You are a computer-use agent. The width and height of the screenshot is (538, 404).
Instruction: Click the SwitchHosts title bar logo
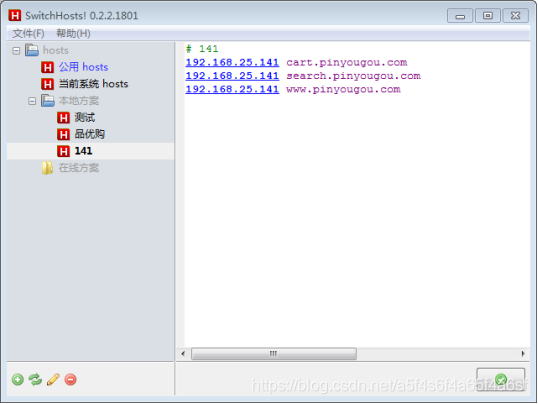pos(15,15)
